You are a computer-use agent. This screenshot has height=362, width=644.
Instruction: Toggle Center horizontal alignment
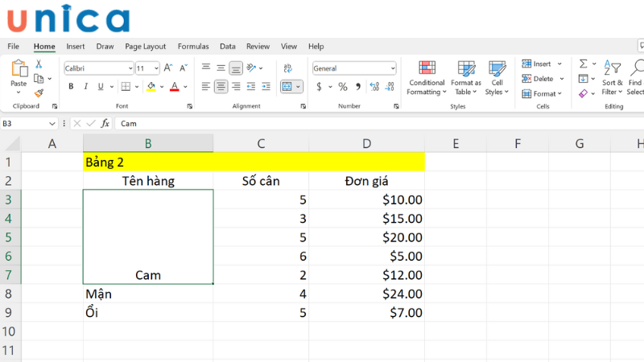pyautogui.click(x=221, y=87)
